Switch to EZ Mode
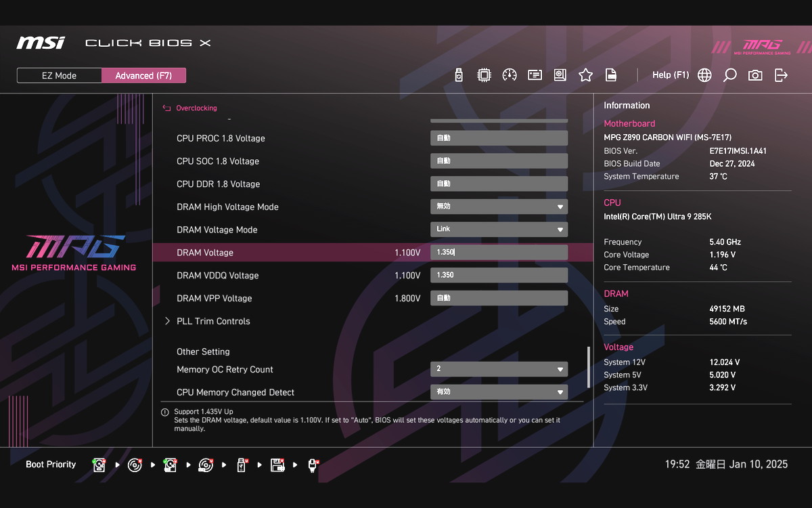The height and width of the screenshot is (508, 812). pos(60,75)
